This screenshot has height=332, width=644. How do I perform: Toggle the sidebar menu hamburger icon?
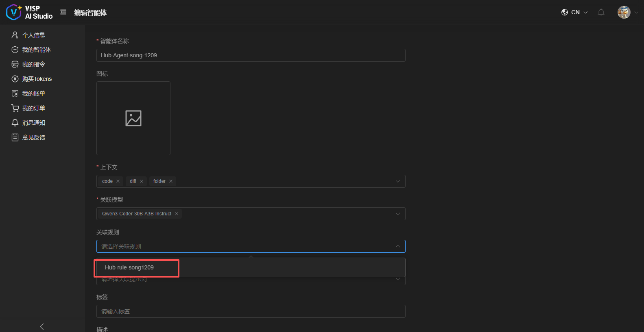point(63,12)
